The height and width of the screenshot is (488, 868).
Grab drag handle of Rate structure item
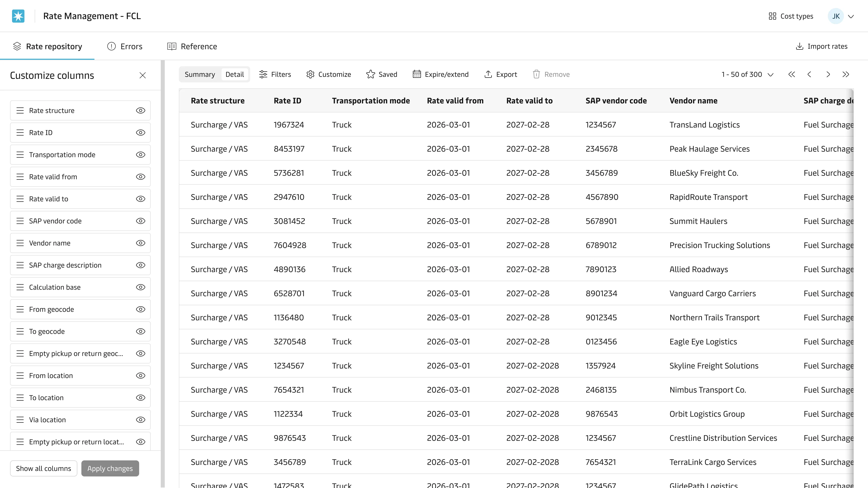[x=20, y=110]
